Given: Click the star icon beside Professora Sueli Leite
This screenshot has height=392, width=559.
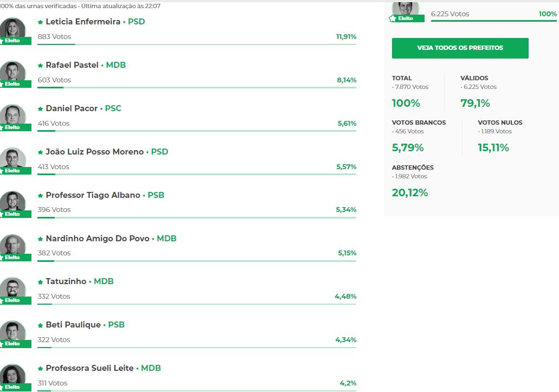Looking at the screenshot, I should [x=40, y=369].
